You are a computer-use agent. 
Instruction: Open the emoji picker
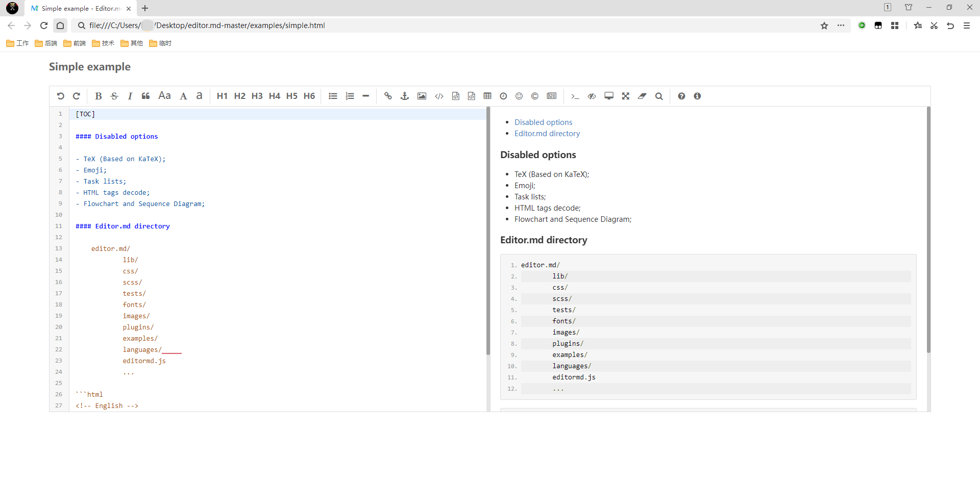click(x=519, y=96)
